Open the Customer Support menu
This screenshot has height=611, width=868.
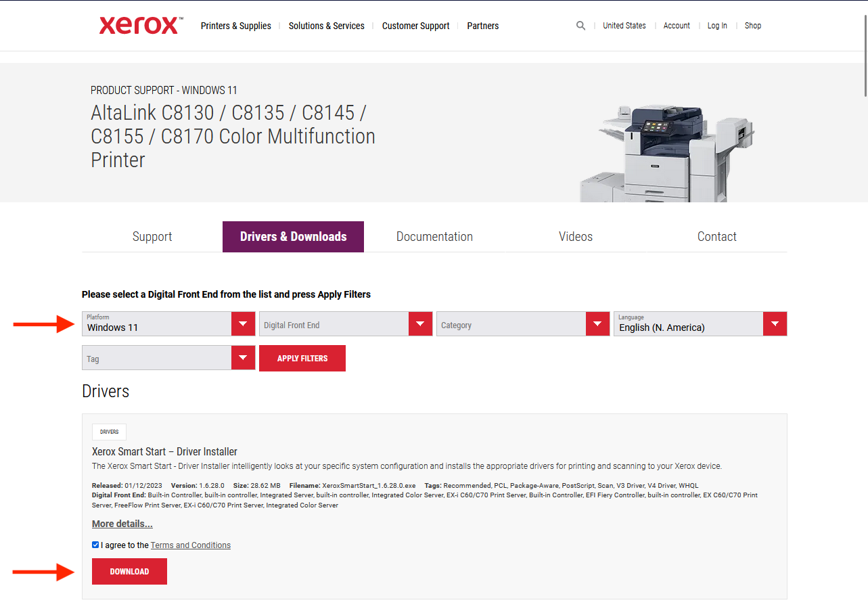(415, 26)
